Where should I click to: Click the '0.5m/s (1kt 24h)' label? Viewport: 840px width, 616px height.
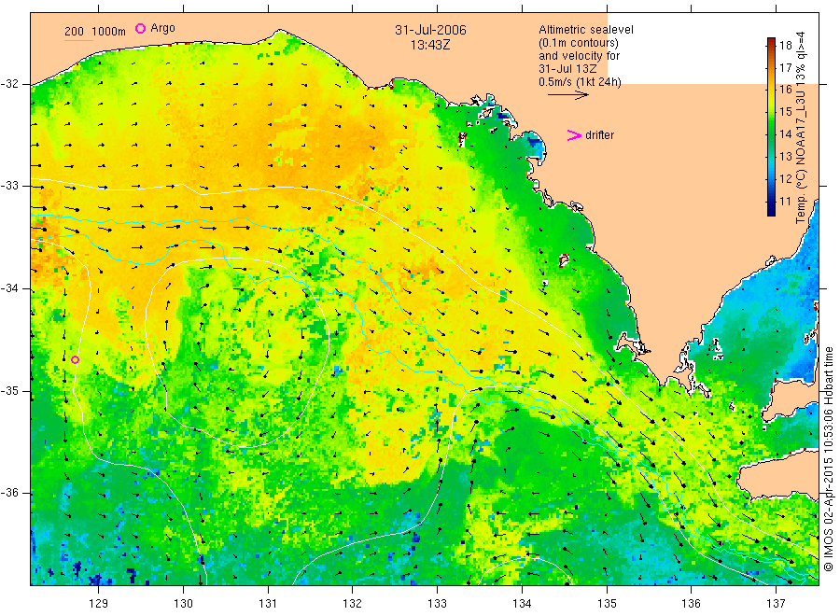(x=581, y=82)
